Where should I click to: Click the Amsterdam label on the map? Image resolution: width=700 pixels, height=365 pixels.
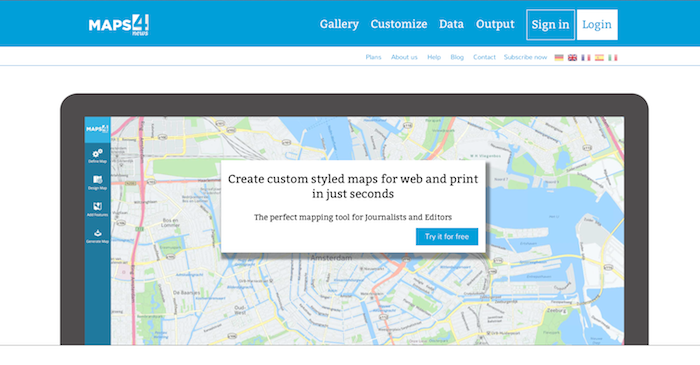[331, 258]
